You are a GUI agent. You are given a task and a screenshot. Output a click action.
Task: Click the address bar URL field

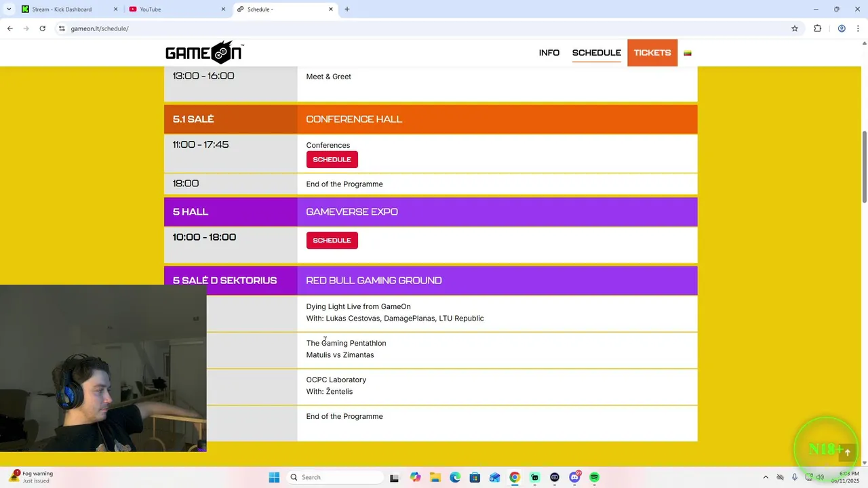420,28
